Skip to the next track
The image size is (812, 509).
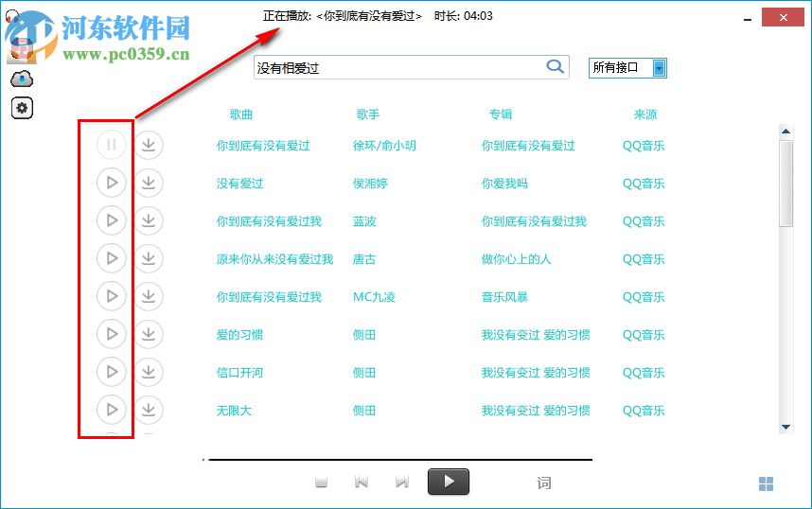[402, 483]
